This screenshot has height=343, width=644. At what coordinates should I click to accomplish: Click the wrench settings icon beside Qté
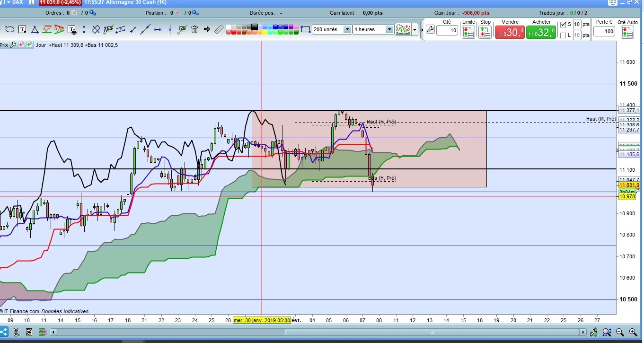tap(430, 29)
